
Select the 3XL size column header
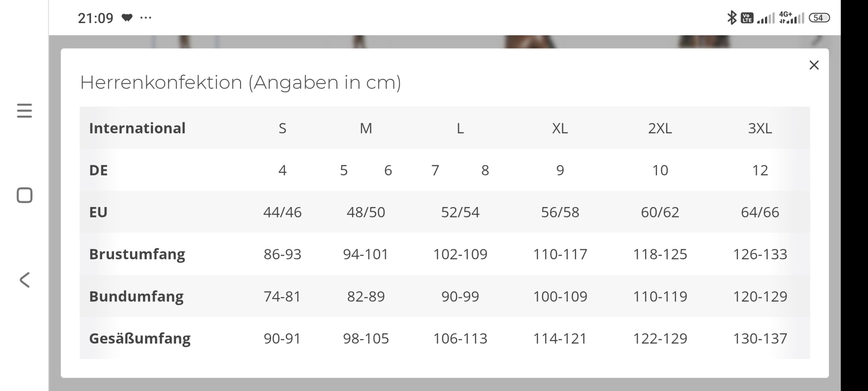point(760,128)
